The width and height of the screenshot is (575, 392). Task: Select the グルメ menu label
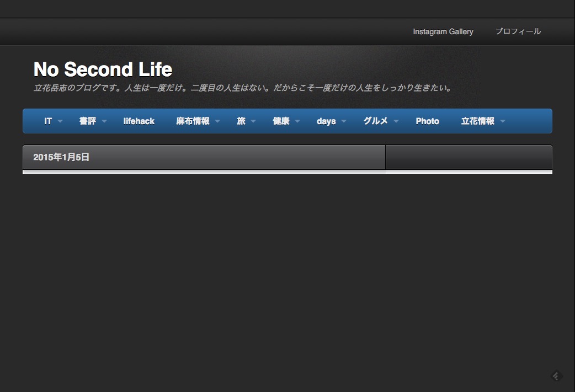[x=375, y=121]
